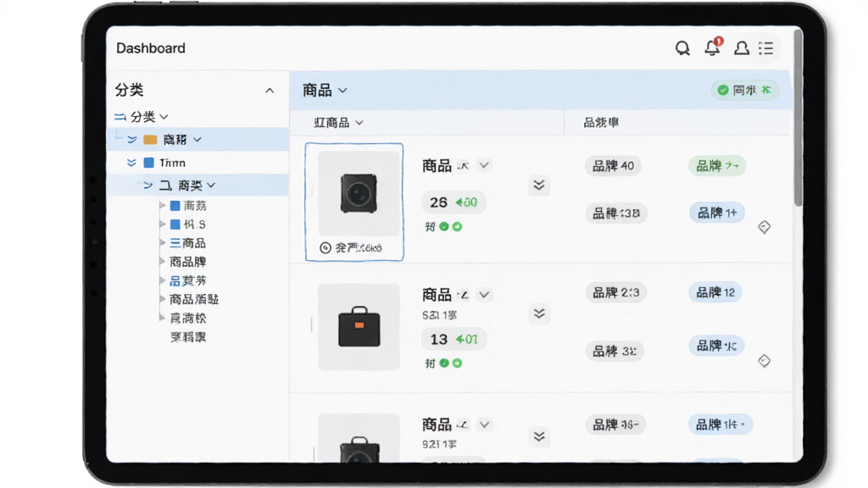Toggle the green sync status badge
868x488 pixels.
[744, 90]
